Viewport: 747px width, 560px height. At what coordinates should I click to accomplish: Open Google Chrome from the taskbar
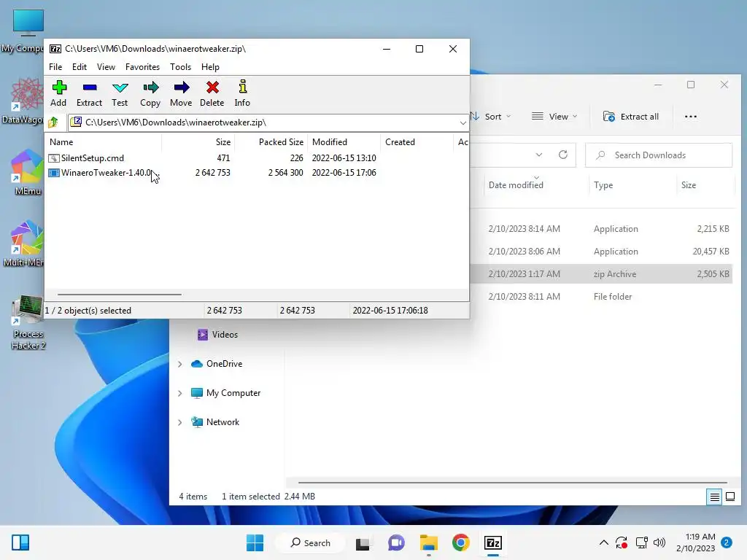coord(461,542)
